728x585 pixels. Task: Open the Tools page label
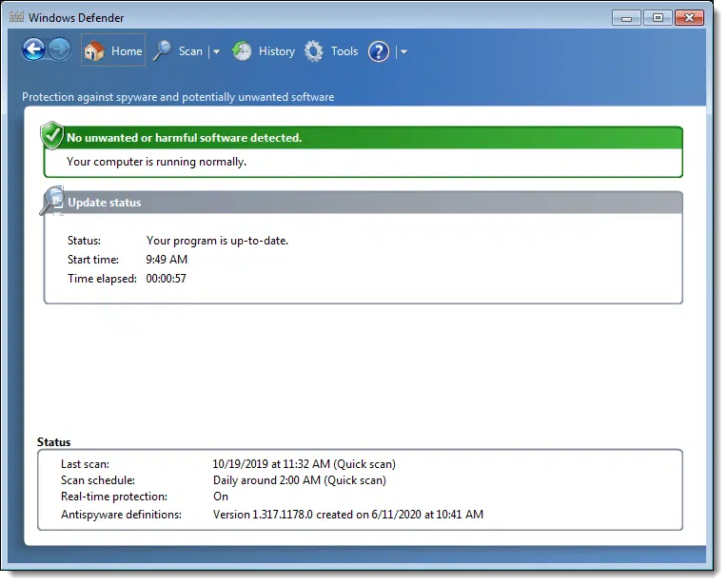click(x=344, y=51)
